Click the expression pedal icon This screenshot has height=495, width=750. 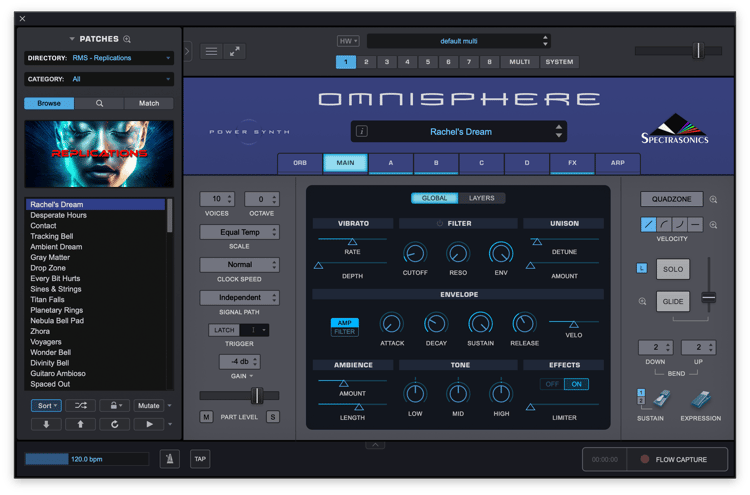[x=701, y=399]
